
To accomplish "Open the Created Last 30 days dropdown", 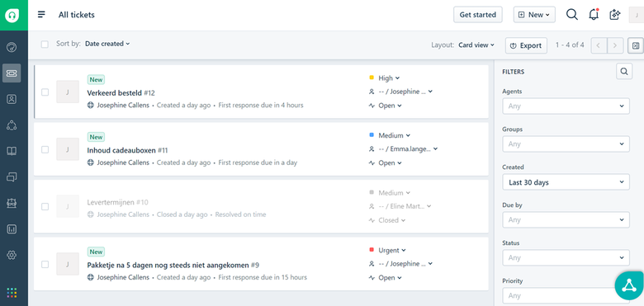I will [566, 182].
